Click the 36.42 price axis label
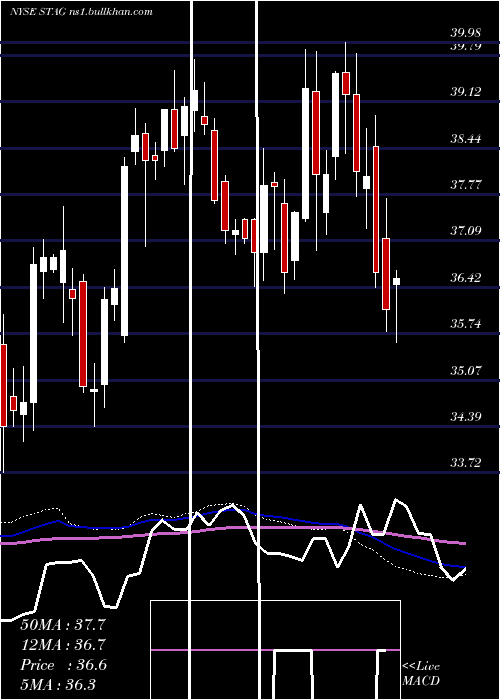This screenshot has width=500, height=700. (x=465, y=278)
